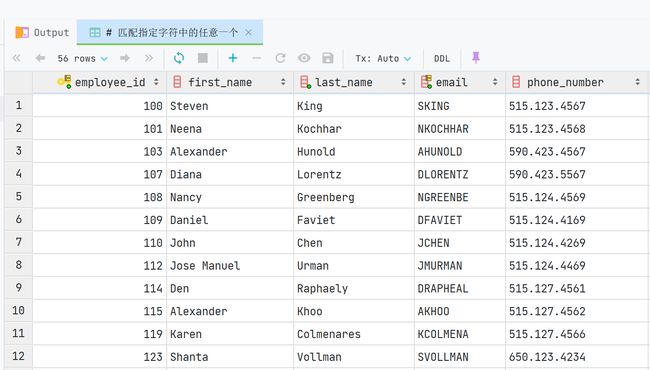Viewport: 650px width, 370px height.
Task: Select the cell containing Faviet
Action: (x=354, y=220)
